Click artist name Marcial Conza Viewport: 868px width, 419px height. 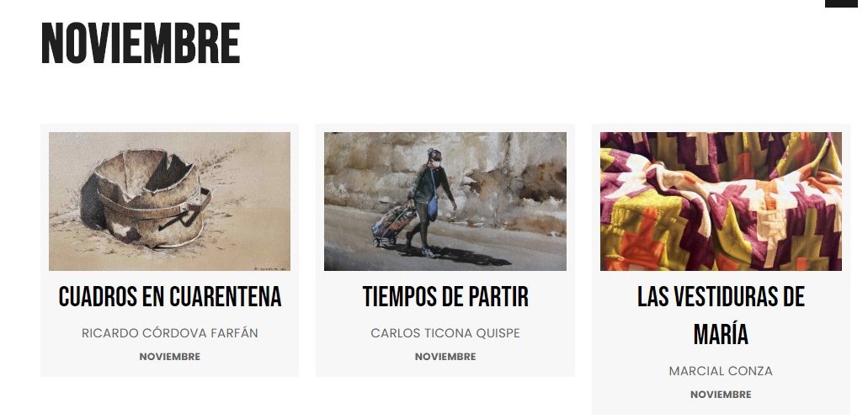[721, 371]
